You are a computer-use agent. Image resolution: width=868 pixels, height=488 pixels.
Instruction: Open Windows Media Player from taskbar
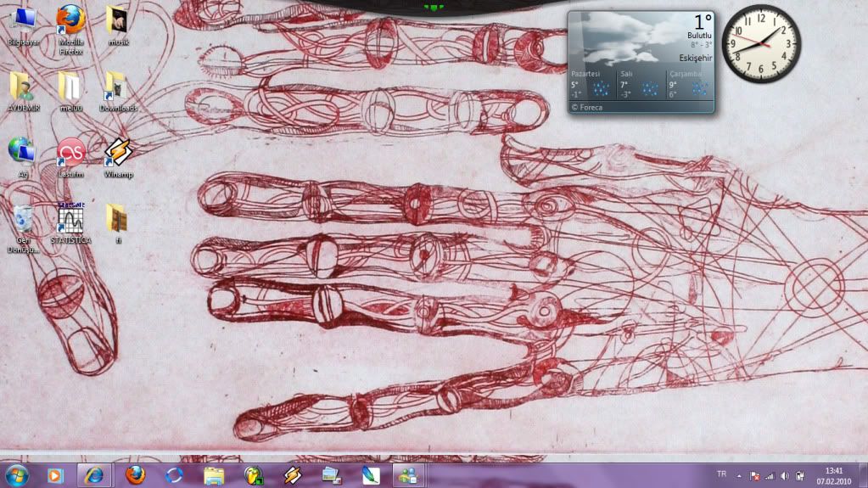coord(54,476)
